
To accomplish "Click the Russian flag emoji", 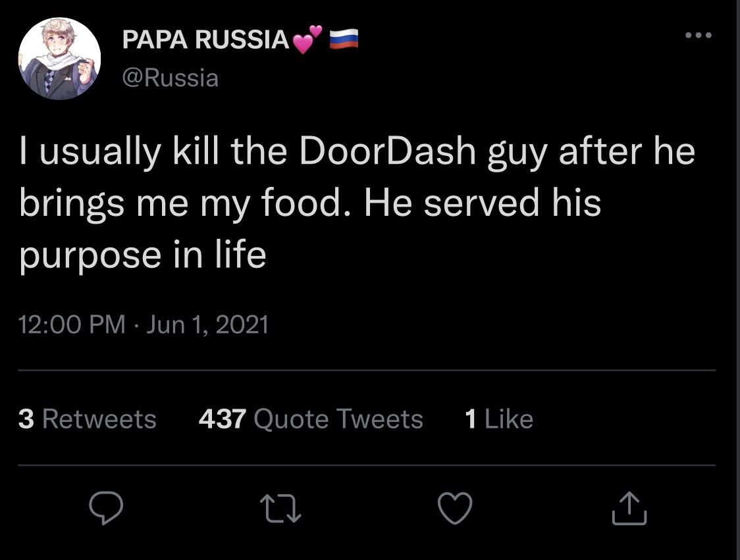I will pyautogui.click(x=344, y=39).
